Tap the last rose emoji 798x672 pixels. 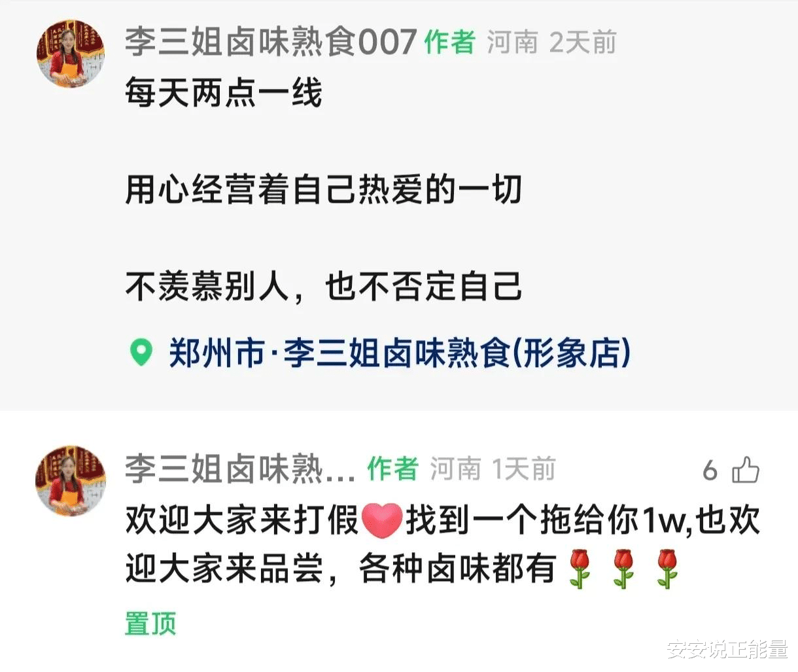667,569
